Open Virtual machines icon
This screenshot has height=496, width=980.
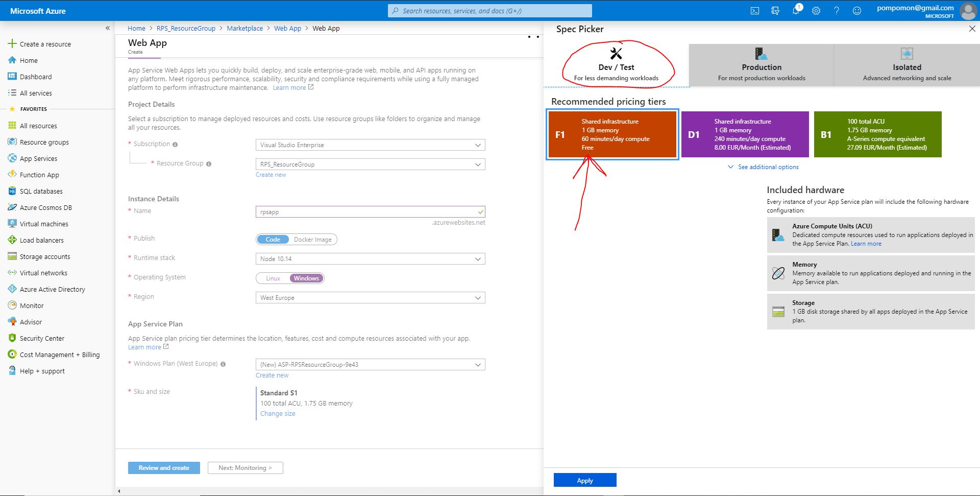(x=12, y=224)
